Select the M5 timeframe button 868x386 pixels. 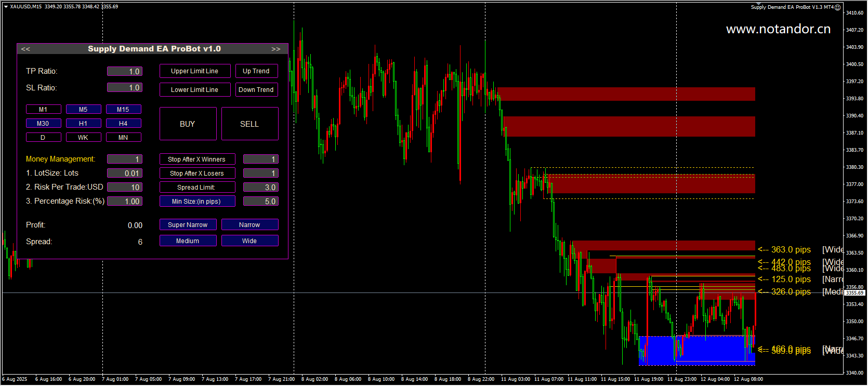click(x=83, y=110)
